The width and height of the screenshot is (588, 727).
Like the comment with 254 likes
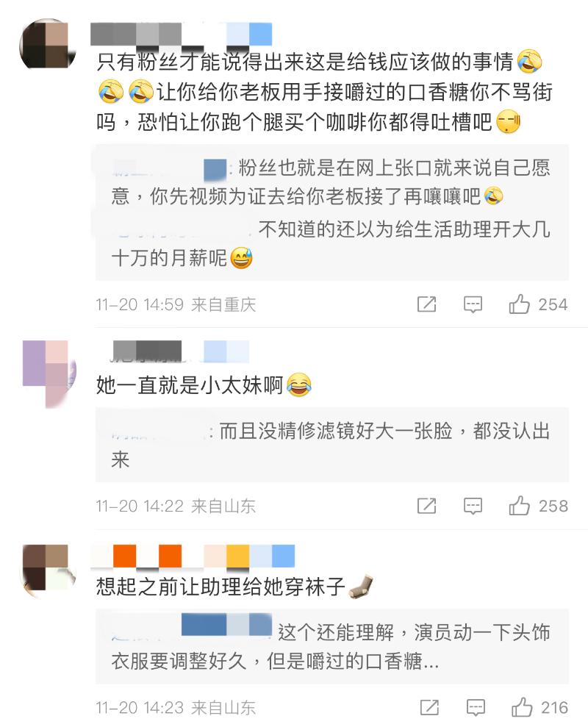538,304
